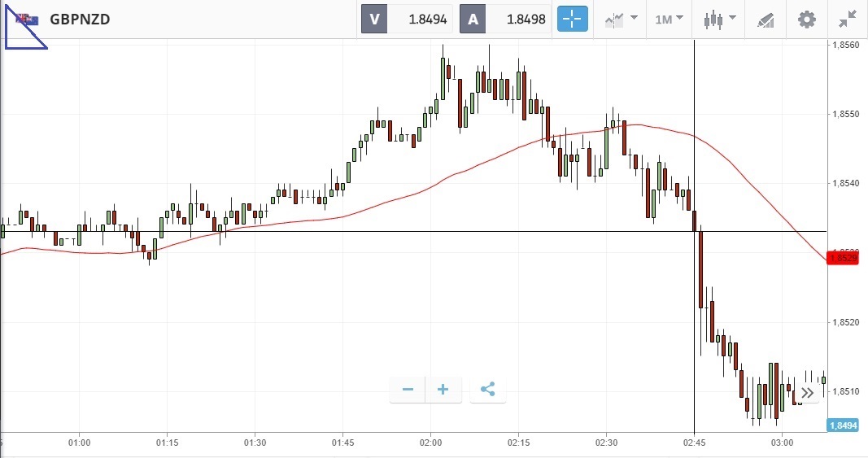The height and width of the screenshot is (458, 868).
Task: Toggle the crosshair cursor tool
Action: click(x=572, y=19)
